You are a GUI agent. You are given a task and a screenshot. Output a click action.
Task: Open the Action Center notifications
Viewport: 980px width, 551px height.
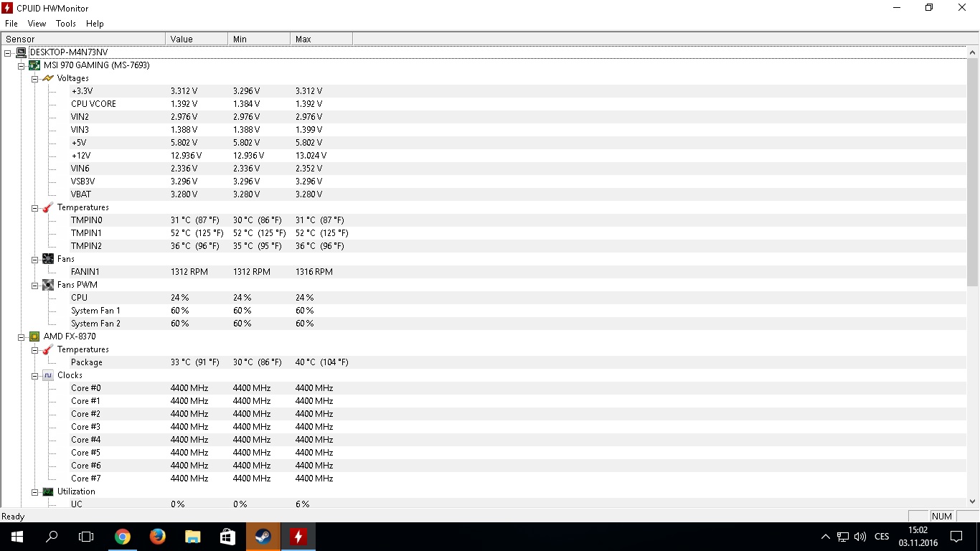click(x=956, y=536)
